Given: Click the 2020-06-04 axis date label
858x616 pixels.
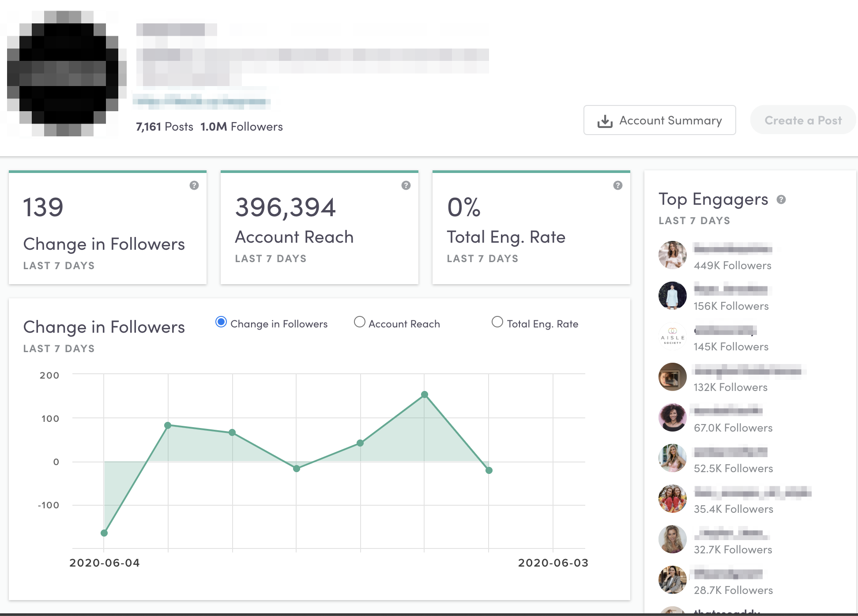Looking at the screenshot, I should click(x=104, y=563).
